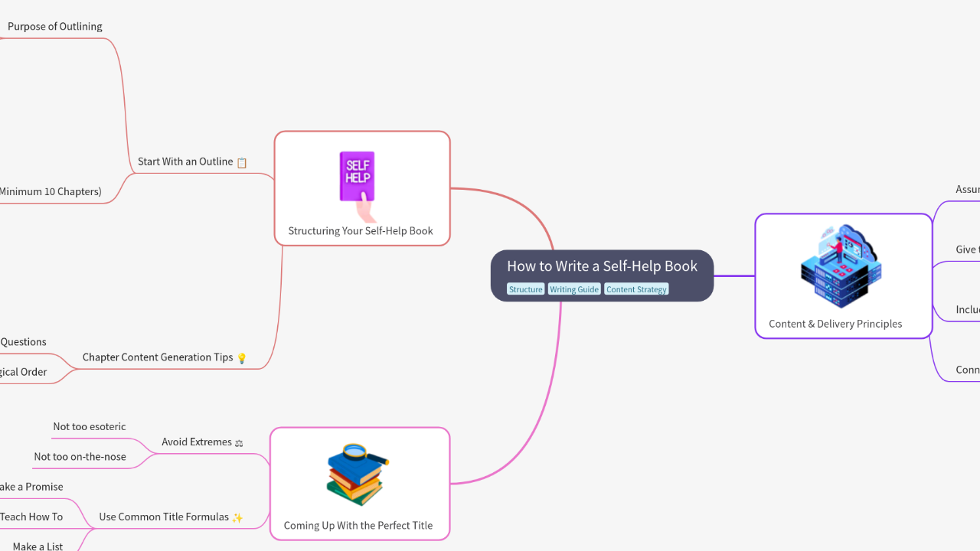Select the Content Strategy tag
This screenshot has width=980, height=551.
pos(636,289)
